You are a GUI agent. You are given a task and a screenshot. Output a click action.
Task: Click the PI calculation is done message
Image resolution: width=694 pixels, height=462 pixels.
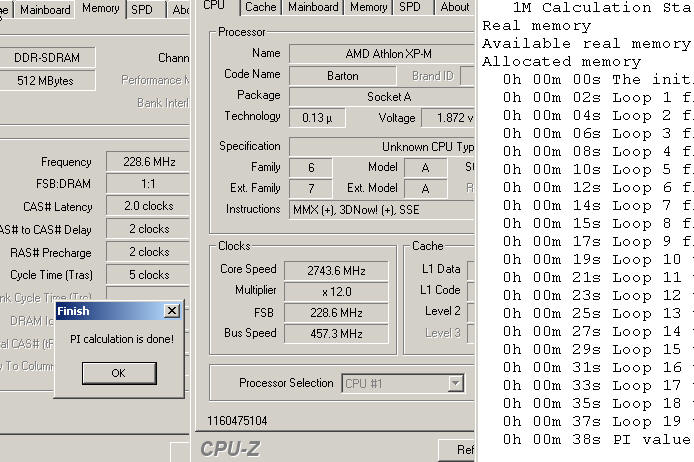click(x=122, y=339)
